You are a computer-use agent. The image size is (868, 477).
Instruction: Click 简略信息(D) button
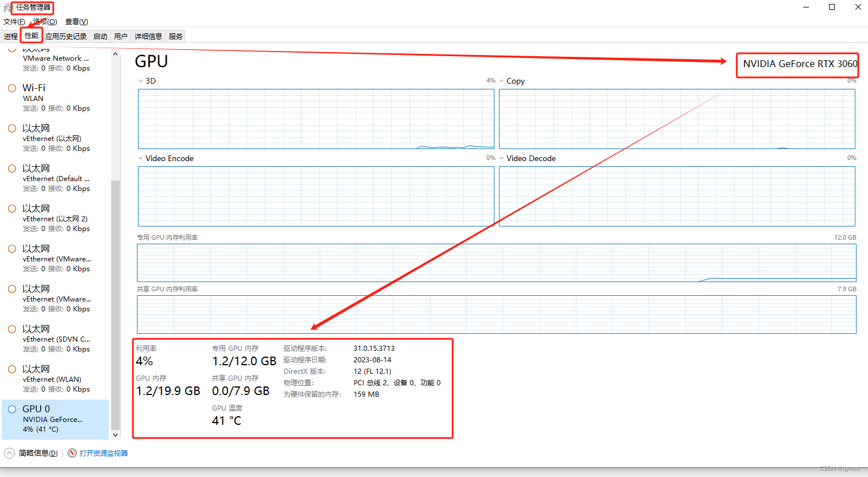(x=38, y=453)
